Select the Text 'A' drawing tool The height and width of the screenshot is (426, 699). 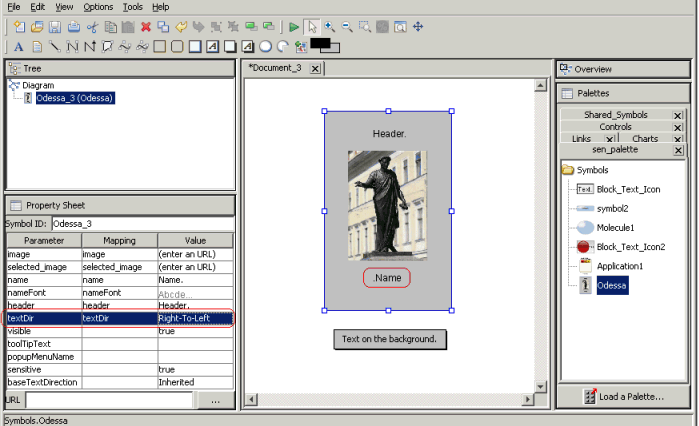pos(19,46)
